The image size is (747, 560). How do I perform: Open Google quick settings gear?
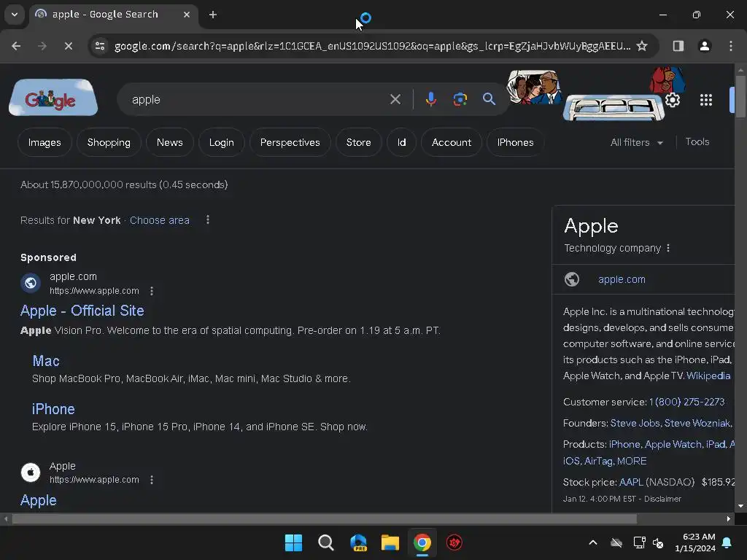[x=672, y=100]
